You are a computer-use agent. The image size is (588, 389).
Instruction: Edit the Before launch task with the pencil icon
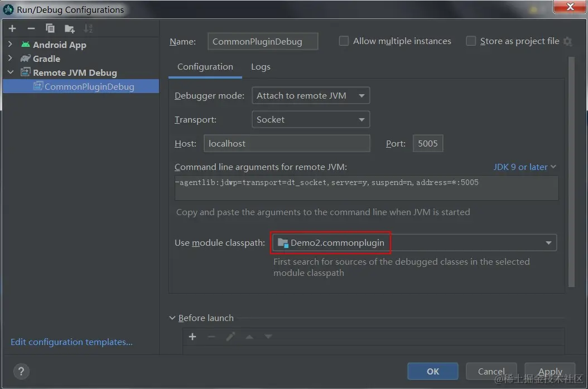point(230,337)
